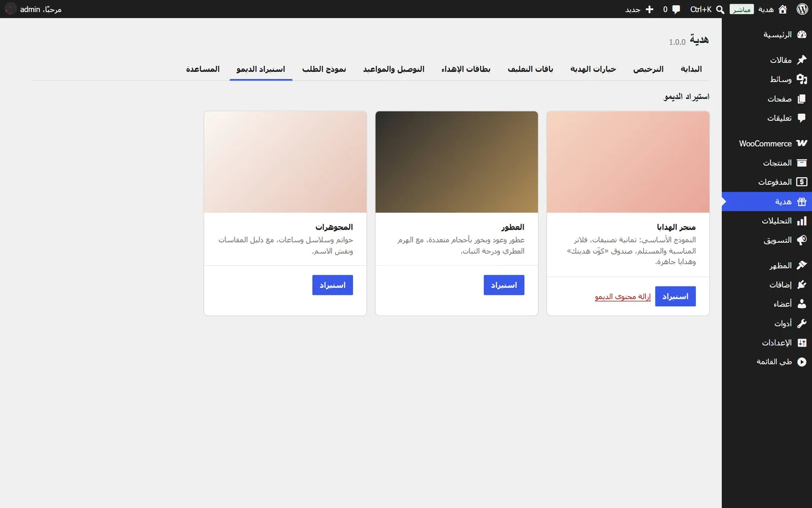Open the comments bubble icon in admin bar
This screenshot has width=812, height=508.
click(676, 9)
